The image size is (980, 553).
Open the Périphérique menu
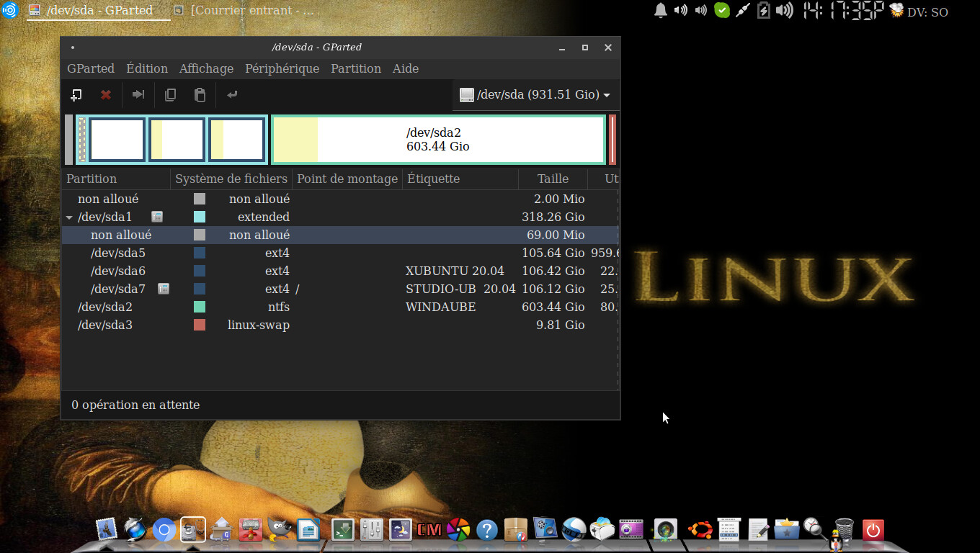[282, 68]
